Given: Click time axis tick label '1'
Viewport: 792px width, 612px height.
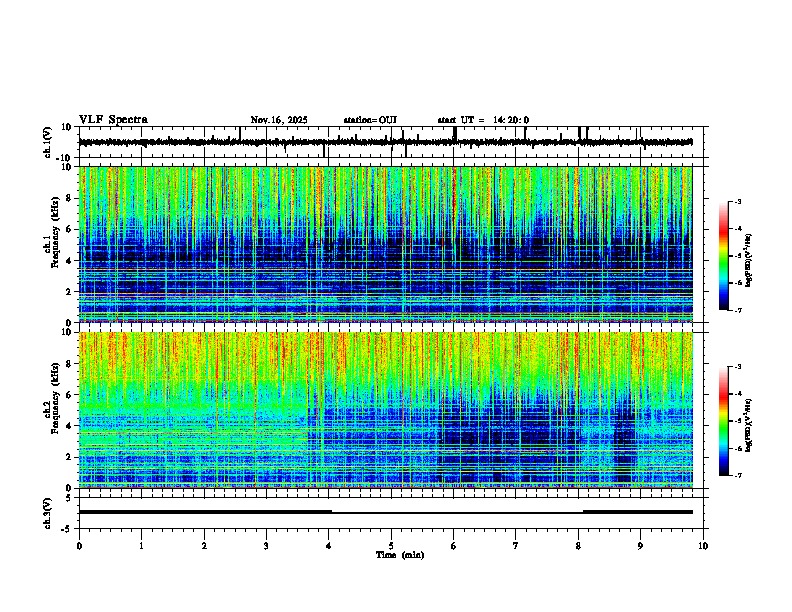Looking at the screenshot, I should (x=141, y=546).
